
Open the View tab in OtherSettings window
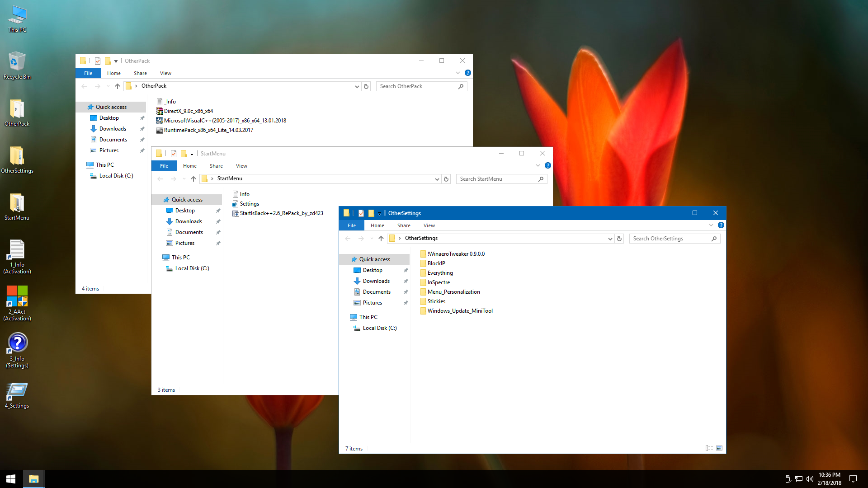(429, 225)
